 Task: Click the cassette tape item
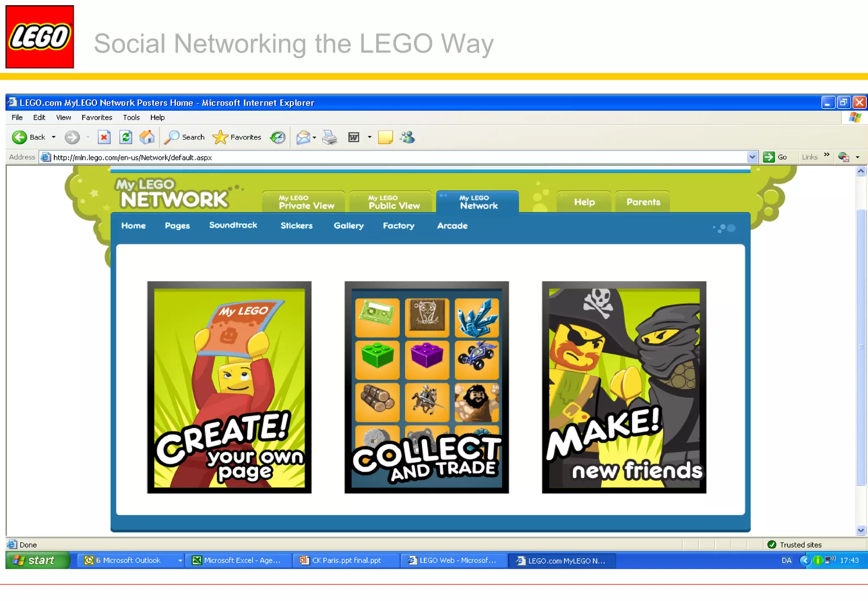377,318
